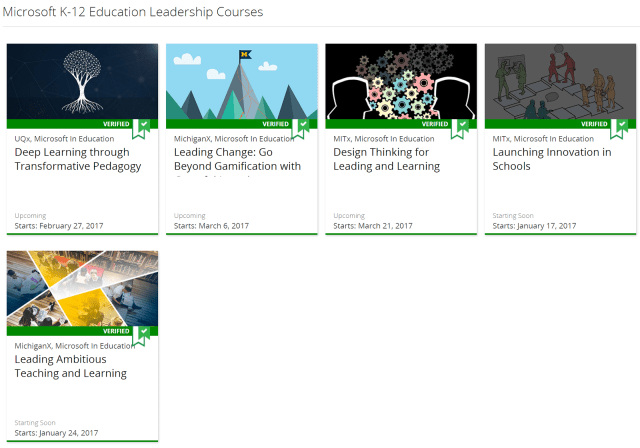Open the classroom collage course image

(x=82, y=287)
